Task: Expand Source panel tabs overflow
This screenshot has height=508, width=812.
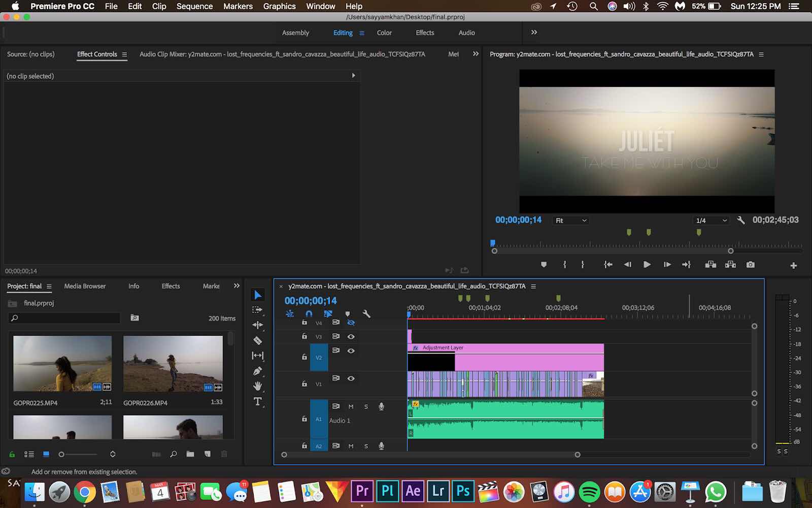Action: [x=476, y=54]
